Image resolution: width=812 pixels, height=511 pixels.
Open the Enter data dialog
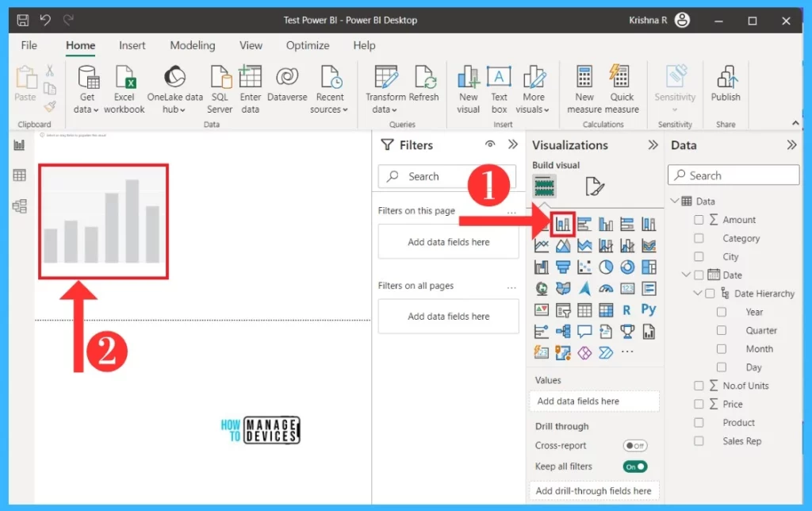tap(250, 89)
